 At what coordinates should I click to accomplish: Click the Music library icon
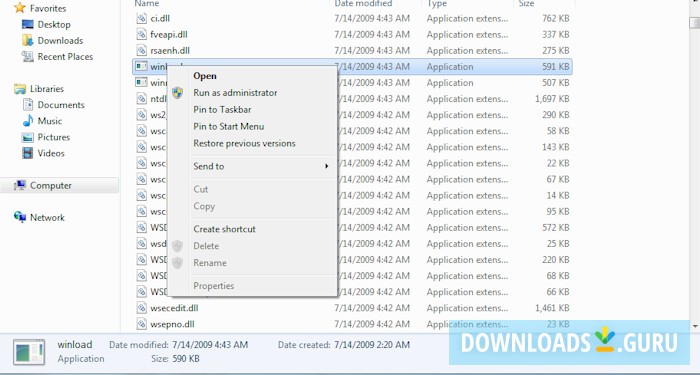click(x=28, y=121)
